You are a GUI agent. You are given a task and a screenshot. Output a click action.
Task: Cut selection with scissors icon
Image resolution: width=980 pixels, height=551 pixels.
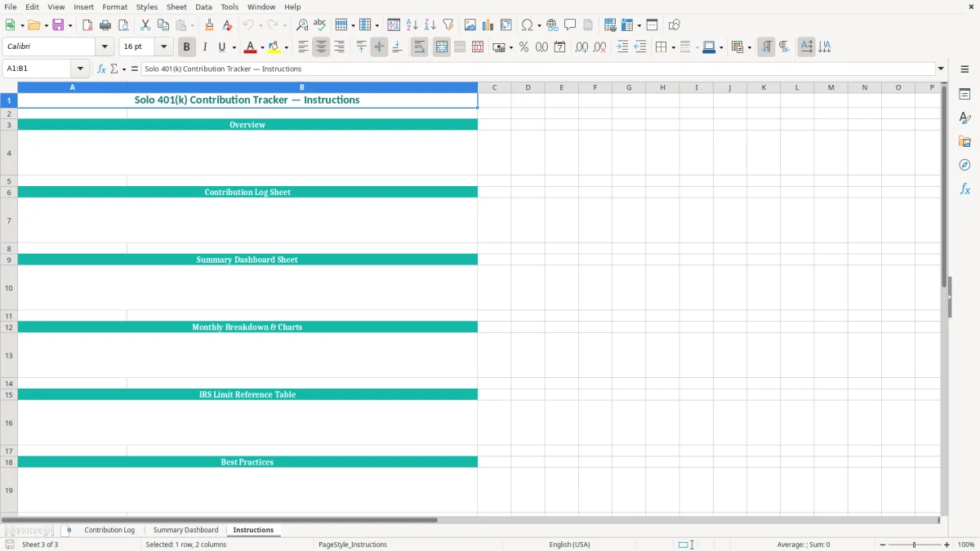click(x=145, y=25)
